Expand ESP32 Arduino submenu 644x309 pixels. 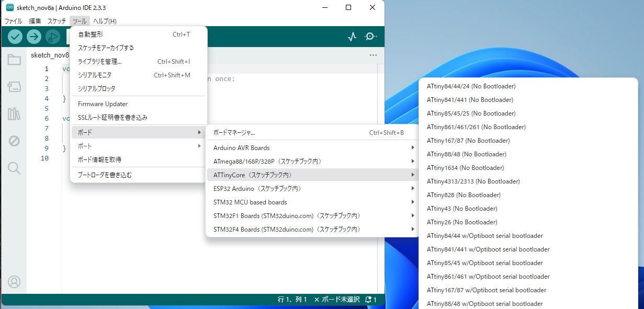click(x=312, y=189)
